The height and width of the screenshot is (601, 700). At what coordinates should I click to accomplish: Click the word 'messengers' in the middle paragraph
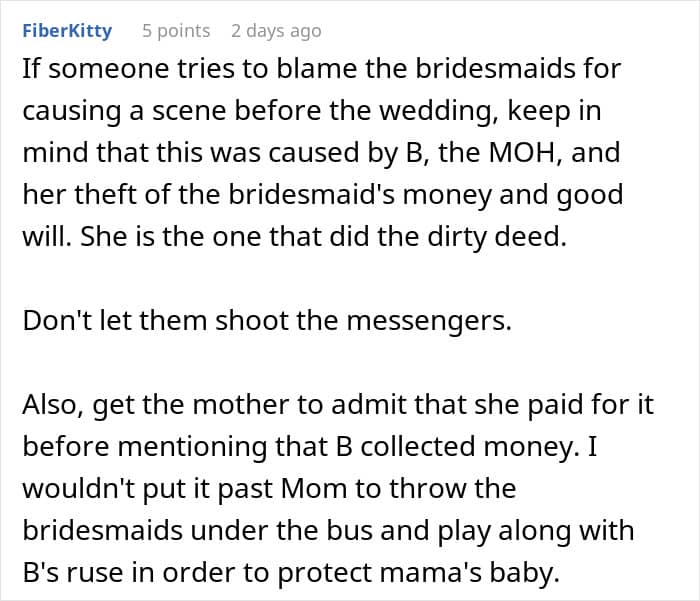(x=429, y=321)
